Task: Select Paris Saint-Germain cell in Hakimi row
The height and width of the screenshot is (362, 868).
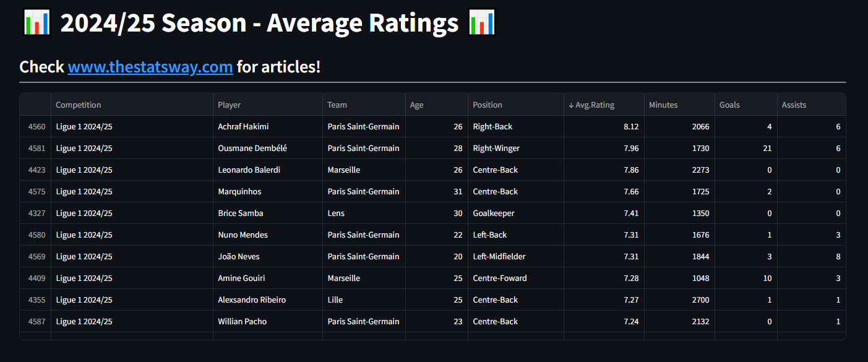Action: (364, 126)
